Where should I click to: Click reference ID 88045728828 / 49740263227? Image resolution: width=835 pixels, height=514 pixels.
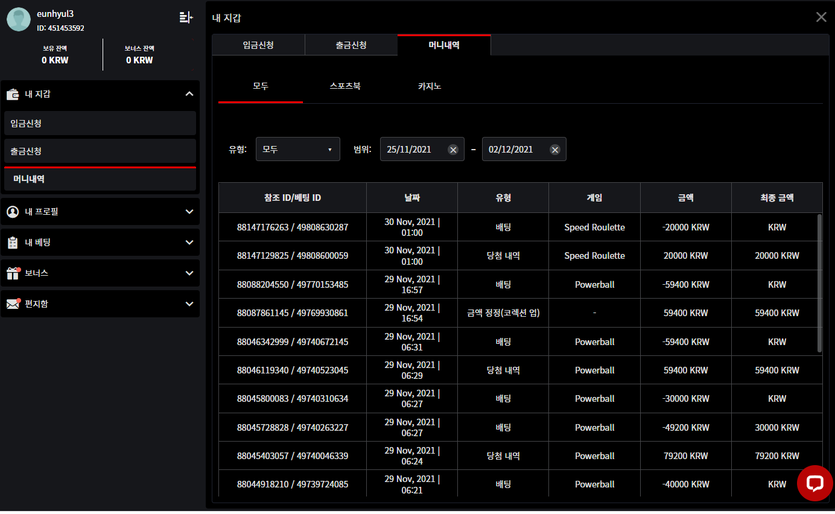(292, 428)
